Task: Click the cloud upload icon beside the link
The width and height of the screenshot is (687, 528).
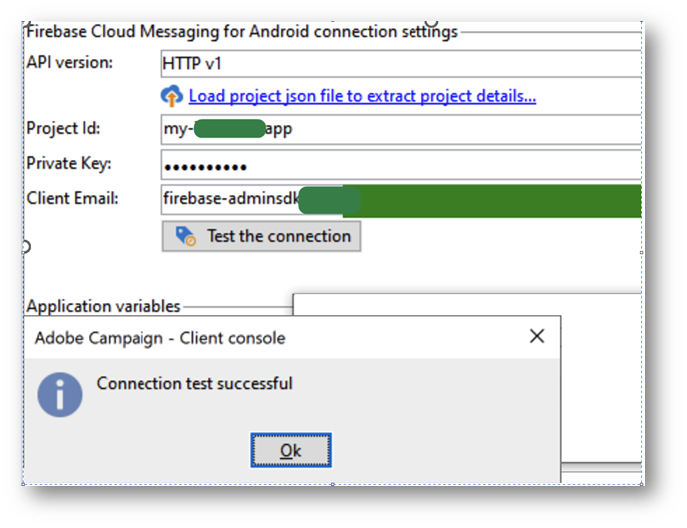Action: (173, 96)
